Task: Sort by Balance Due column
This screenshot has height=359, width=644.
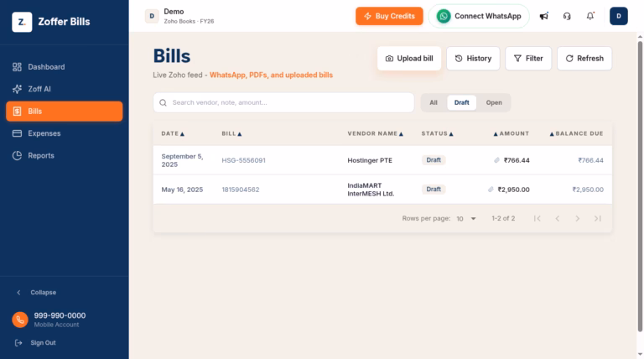Action: click(576, 133)
